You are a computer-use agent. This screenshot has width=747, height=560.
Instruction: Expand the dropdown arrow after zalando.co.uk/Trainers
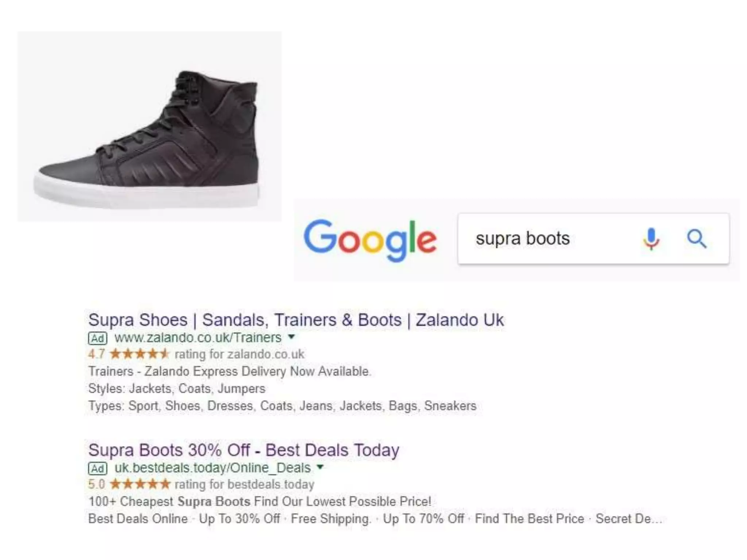(x=291, y=337)
